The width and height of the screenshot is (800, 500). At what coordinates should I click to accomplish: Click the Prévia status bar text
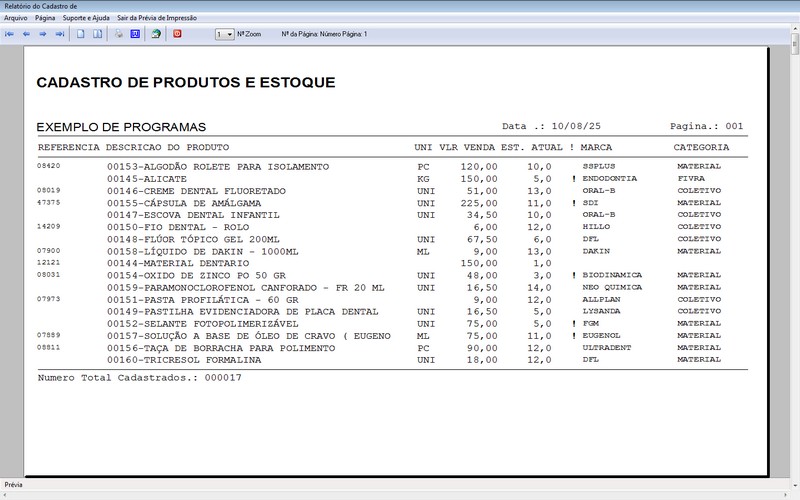pyautogui.click(x=14, y=485)
